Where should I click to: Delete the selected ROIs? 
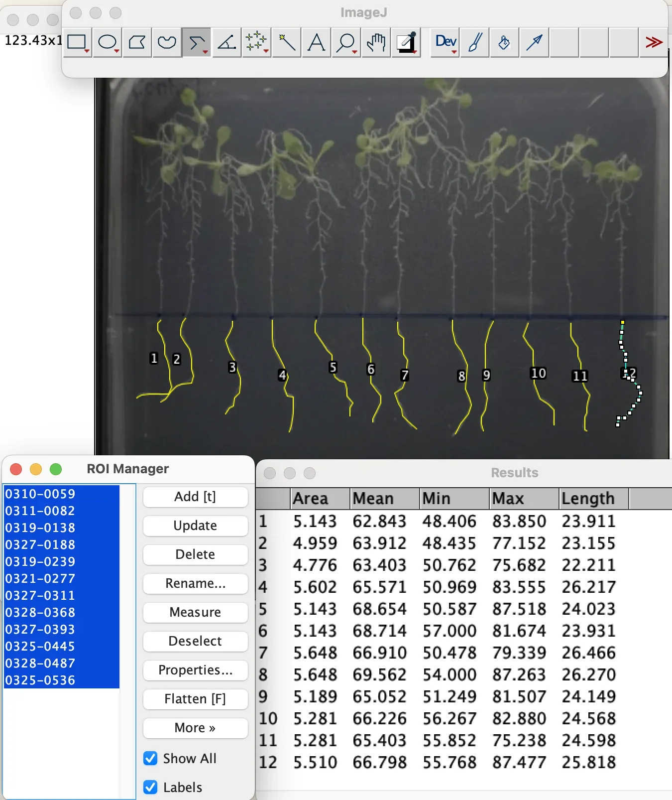click(195, 554)
